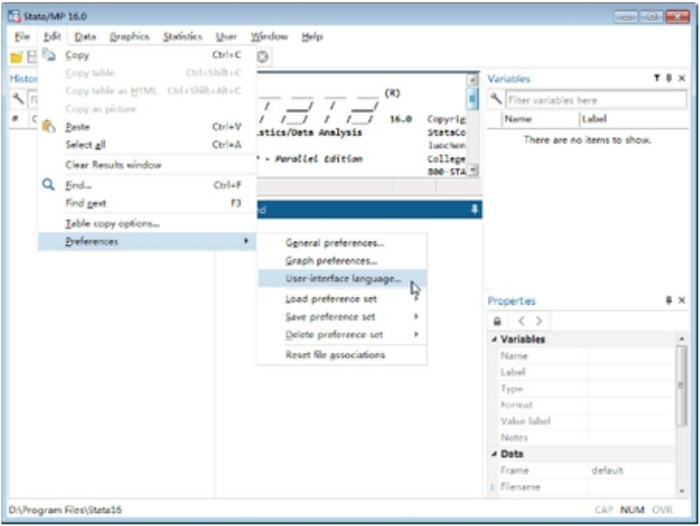The width and height of the screenshot is (700, 526).
Task: Pin the Variables panel
Action: pyautogui.click(x=669, y=78)
